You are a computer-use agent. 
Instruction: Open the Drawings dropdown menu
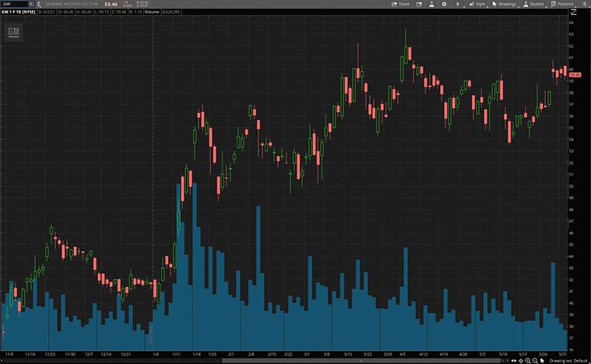tap(505, 4)
